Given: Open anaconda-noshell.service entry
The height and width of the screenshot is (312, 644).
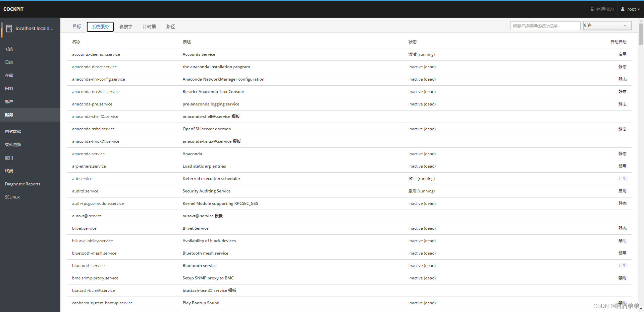Looking at the screenshot, I should tap(349, 92).
